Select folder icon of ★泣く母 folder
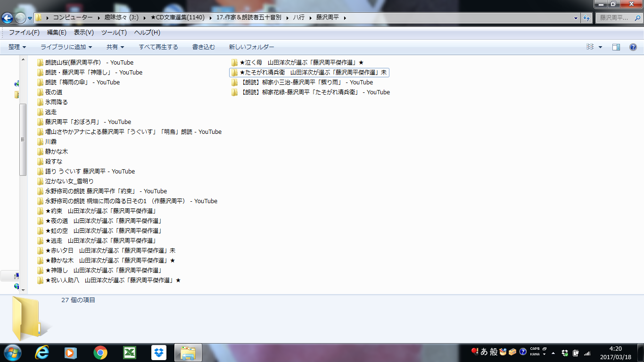644x362 pixels. (234, 62)
